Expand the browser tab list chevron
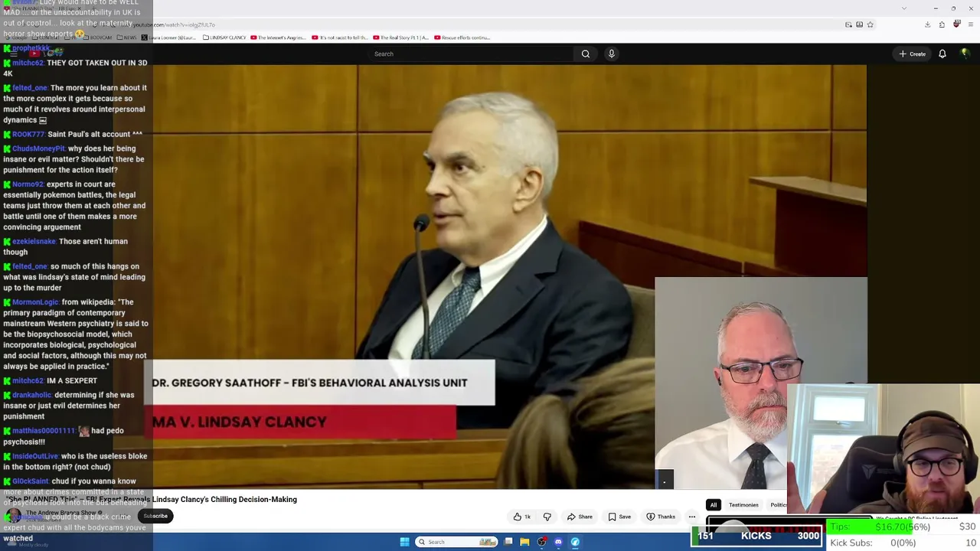The width and height of the screenshot is (980, 551). tap(904, 8)
